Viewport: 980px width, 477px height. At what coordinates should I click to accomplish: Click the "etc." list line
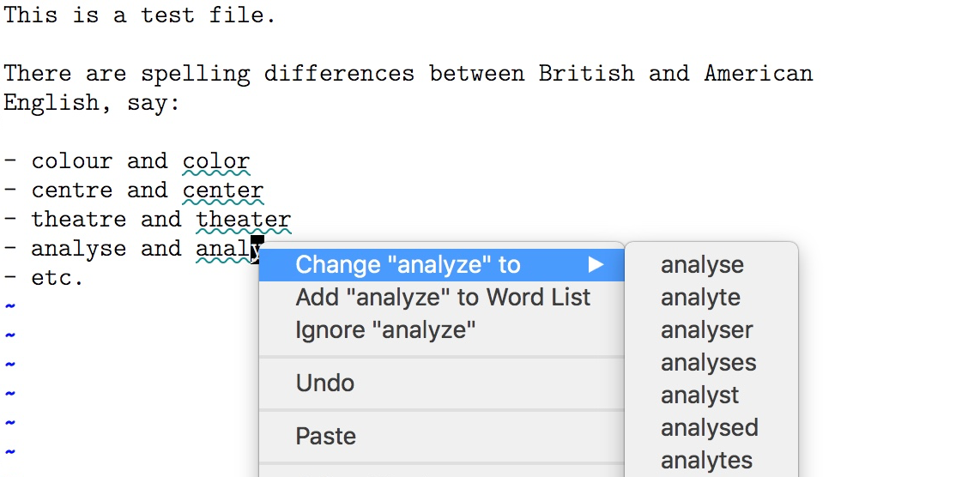point(57,278)
